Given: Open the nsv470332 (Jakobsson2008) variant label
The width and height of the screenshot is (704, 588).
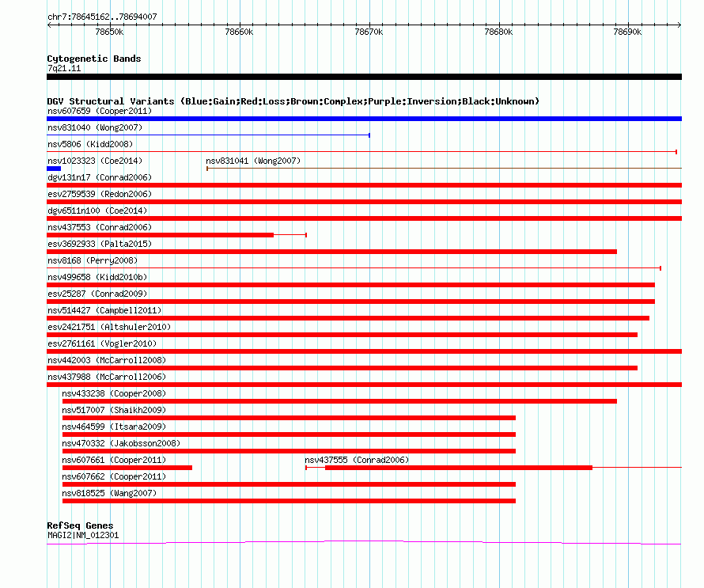Looking at the screenshot, I should [x=121, y=443].
